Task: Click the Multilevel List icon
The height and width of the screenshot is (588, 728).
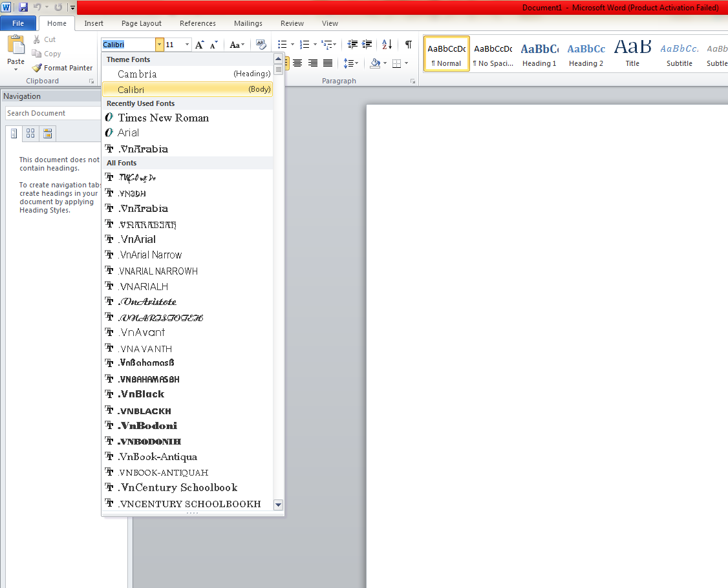Action: [327, 45]
